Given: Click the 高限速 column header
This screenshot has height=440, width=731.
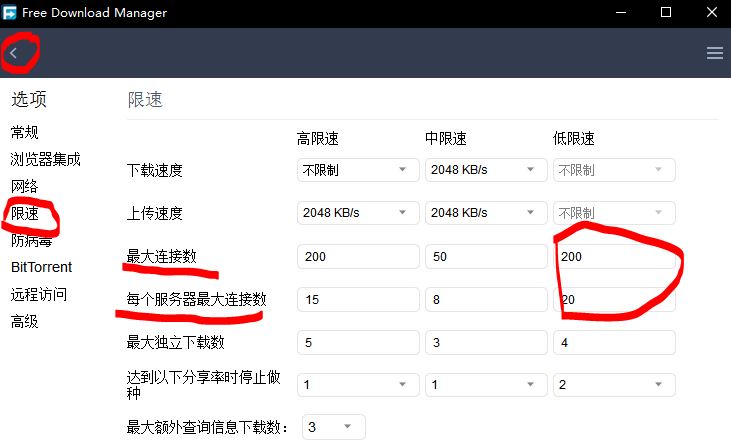Looking at the screenshot, I should click(x=317, y=138).
